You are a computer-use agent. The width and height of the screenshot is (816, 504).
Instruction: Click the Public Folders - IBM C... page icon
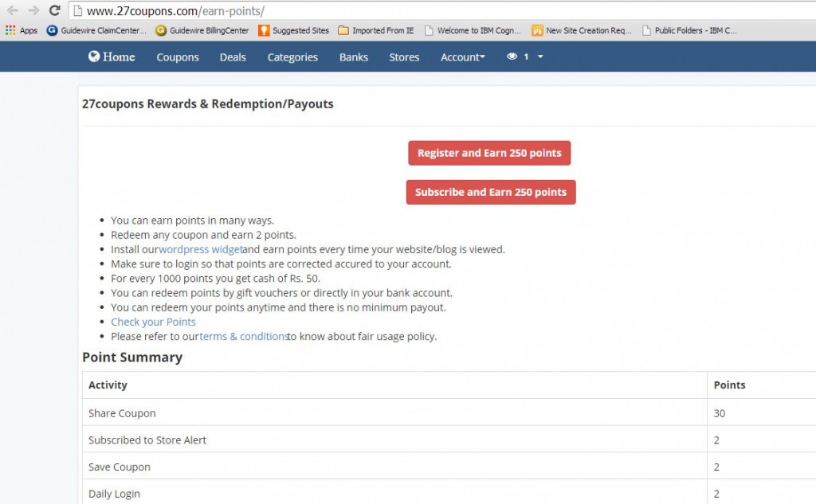[x=646, y=30]
